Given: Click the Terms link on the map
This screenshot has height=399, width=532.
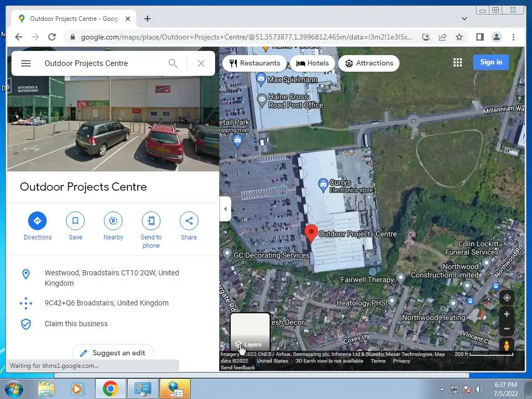Looking at the screenshot, I should [378, 361].
